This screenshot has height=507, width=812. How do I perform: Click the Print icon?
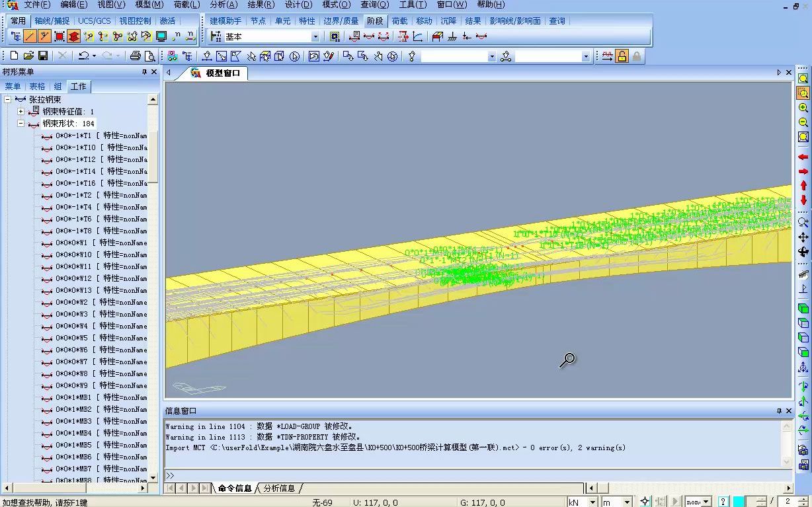point(135,56)
